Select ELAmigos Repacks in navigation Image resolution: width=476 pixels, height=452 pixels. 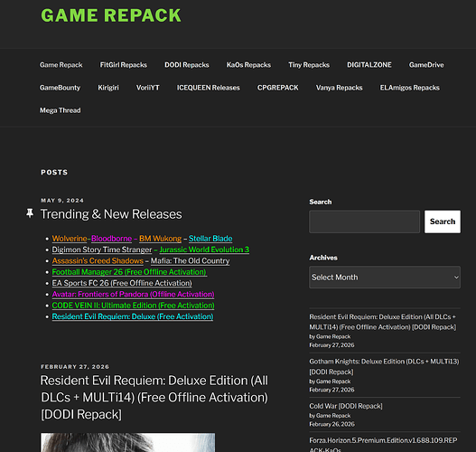[x=409, y=88]
